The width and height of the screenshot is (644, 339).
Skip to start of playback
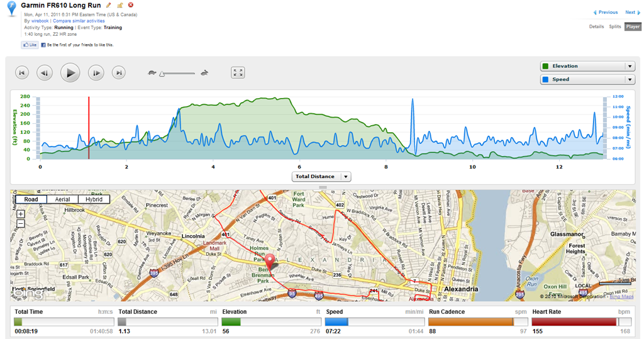22,73
